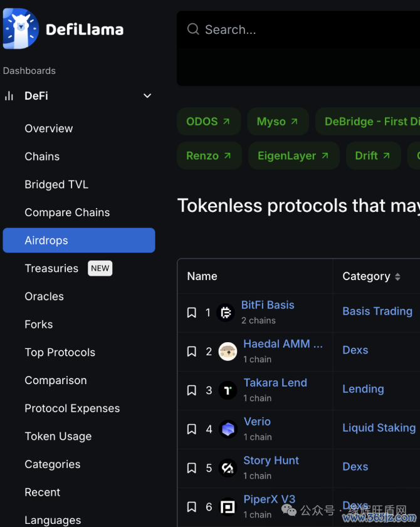The height and width of the screenshot is (527, 420).
Task: Click the Haedal AMM otter logo
Action: click(x=228, y=352)
